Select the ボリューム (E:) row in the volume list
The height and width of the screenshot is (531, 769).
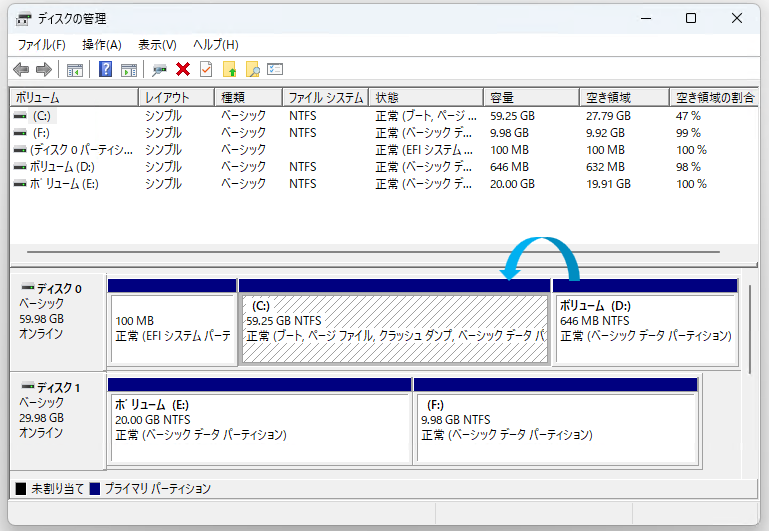[x=384, y=184]
